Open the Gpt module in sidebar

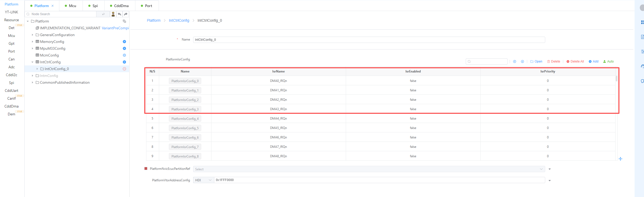point(11,43)
